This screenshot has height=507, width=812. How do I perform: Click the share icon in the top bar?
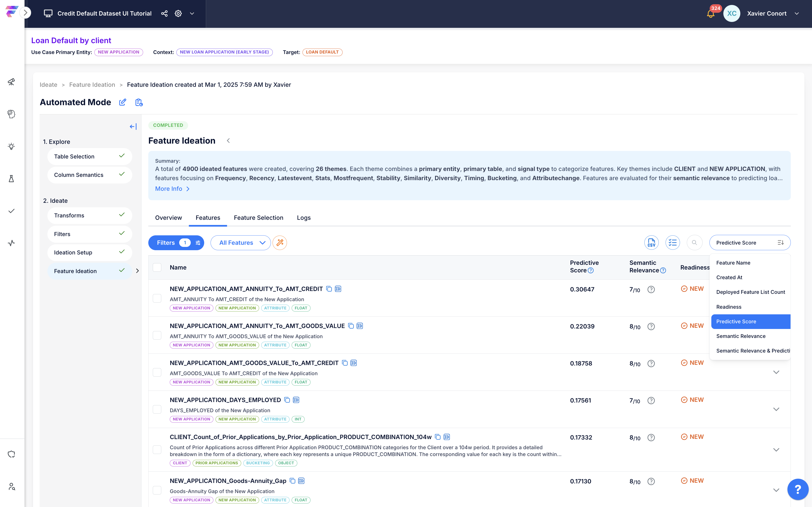pos(164,13)
